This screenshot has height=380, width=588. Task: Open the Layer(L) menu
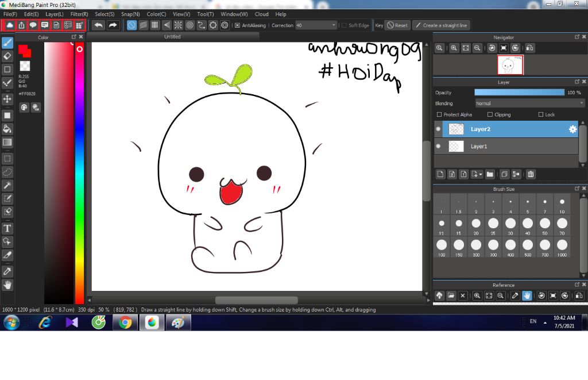click(55, 14)
